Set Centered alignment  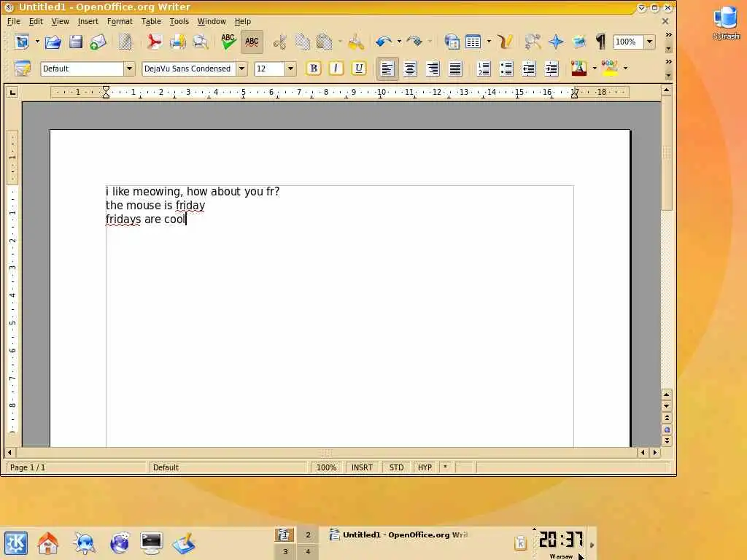pos(410,69)
